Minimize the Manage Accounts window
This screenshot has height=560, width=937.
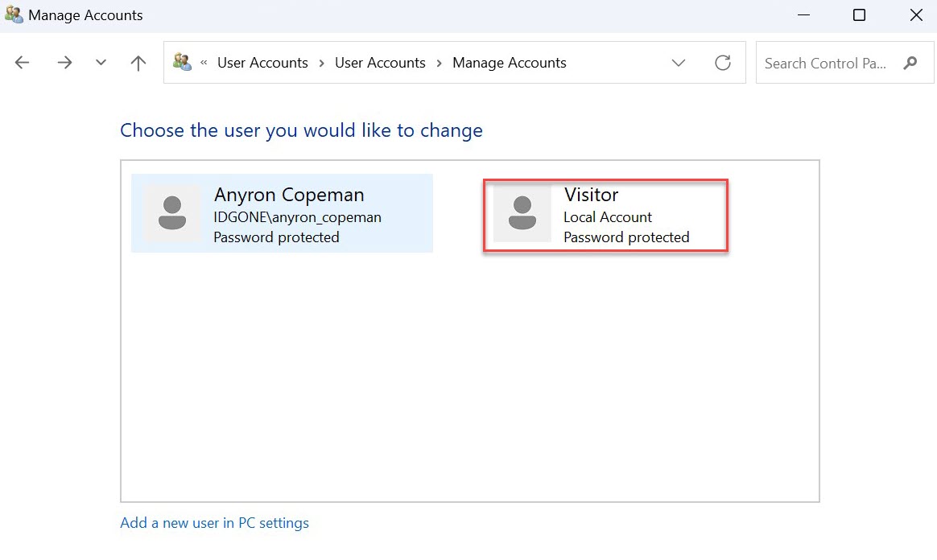pos(803,15)
